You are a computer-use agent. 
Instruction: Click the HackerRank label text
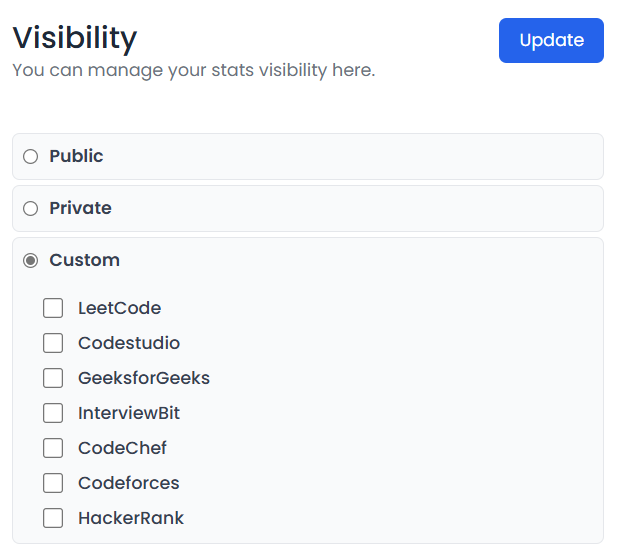tap(131, 518)
